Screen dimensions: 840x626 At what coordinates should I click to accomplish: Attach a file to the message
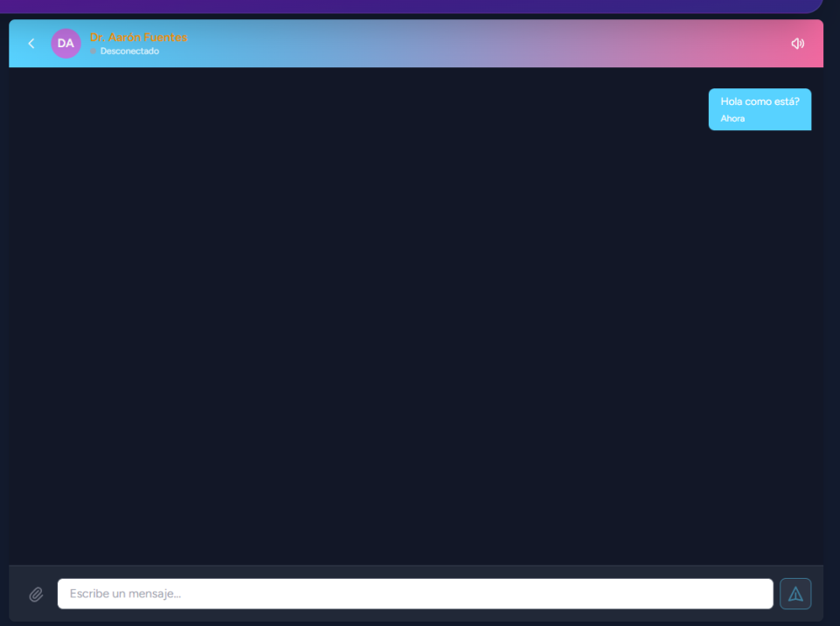36,594
